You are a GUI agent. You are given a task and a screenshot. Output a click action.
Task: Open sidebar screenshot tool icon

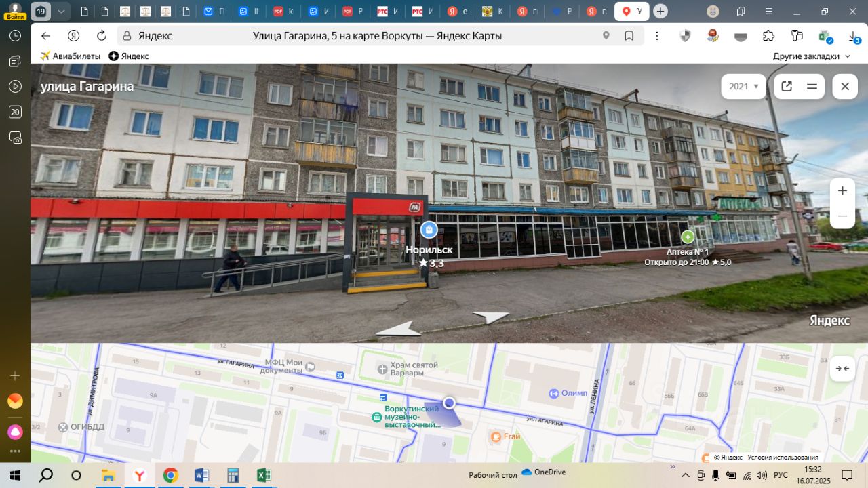[15, 138]
